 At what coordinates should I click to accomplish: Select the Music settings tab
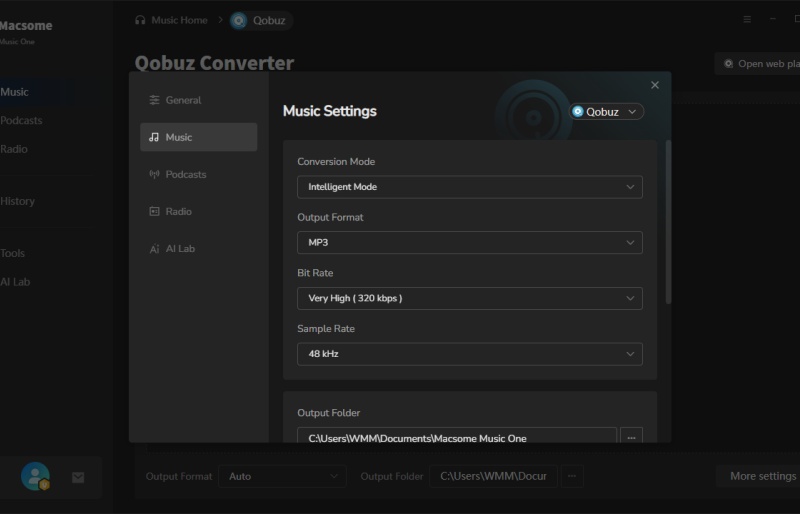coord(198,137)
